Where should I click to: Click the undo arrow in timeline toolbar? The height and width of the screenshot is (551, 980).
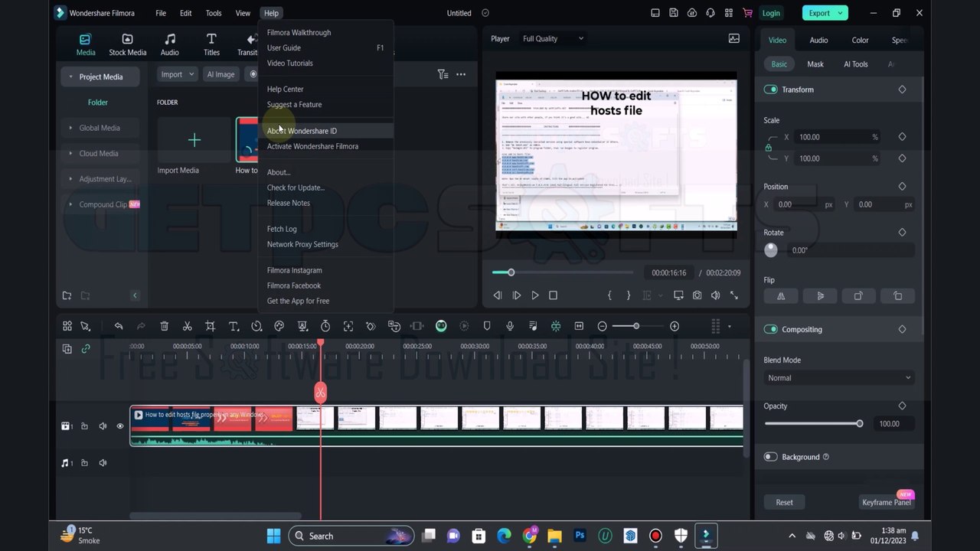119,326
